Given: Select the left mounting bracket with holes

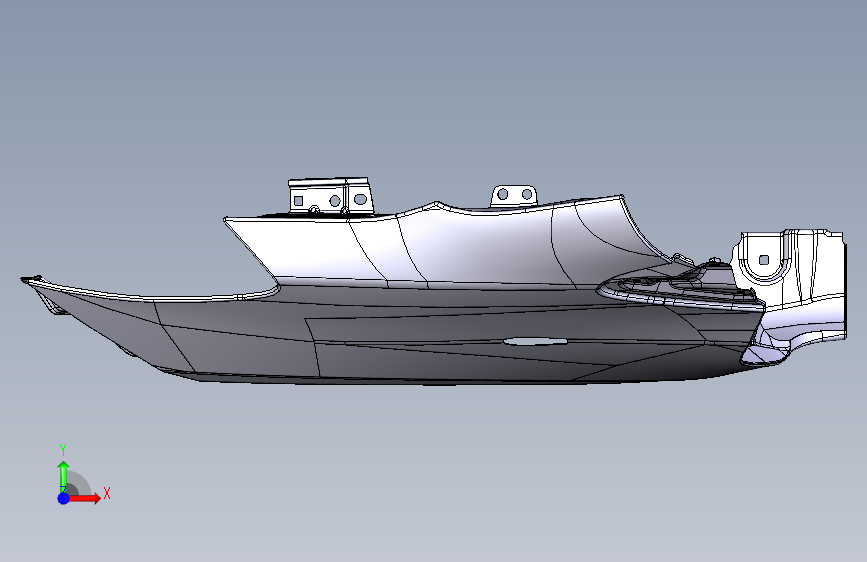Looking at the screenshot, I should 331,196.
